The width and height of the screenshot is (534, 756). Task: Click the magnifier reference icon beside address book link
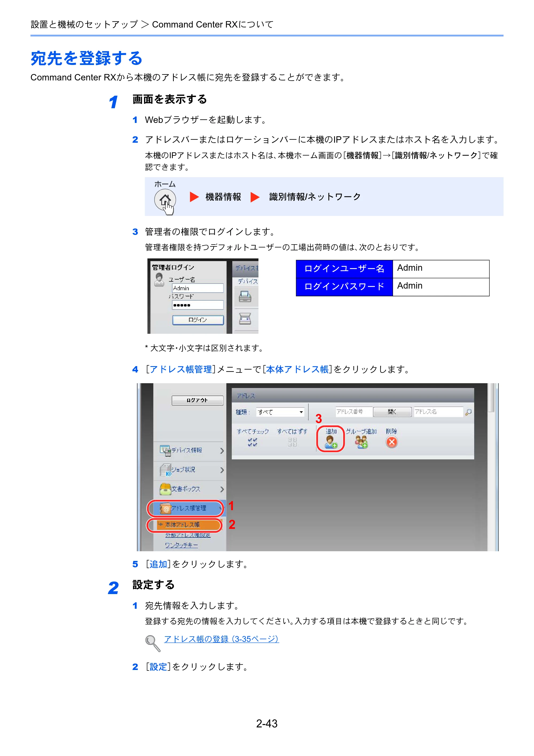(153, 643)
